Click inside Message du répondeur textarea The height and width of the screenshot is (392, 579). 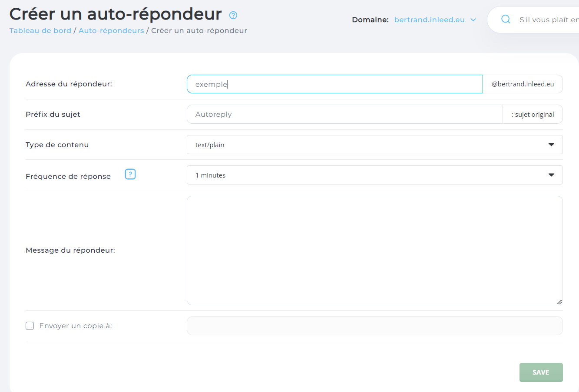pyautogui.click(x=374, y=250)
